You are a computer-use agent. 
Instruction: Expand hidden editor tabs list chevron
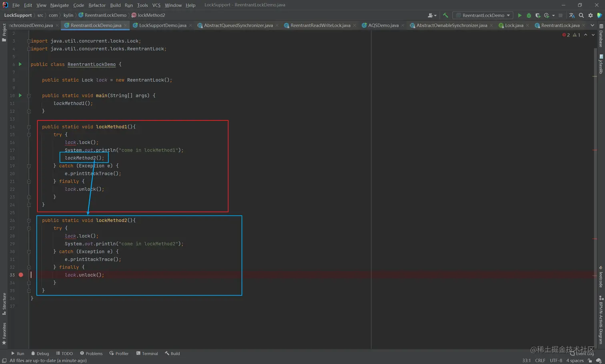(592, 25)
